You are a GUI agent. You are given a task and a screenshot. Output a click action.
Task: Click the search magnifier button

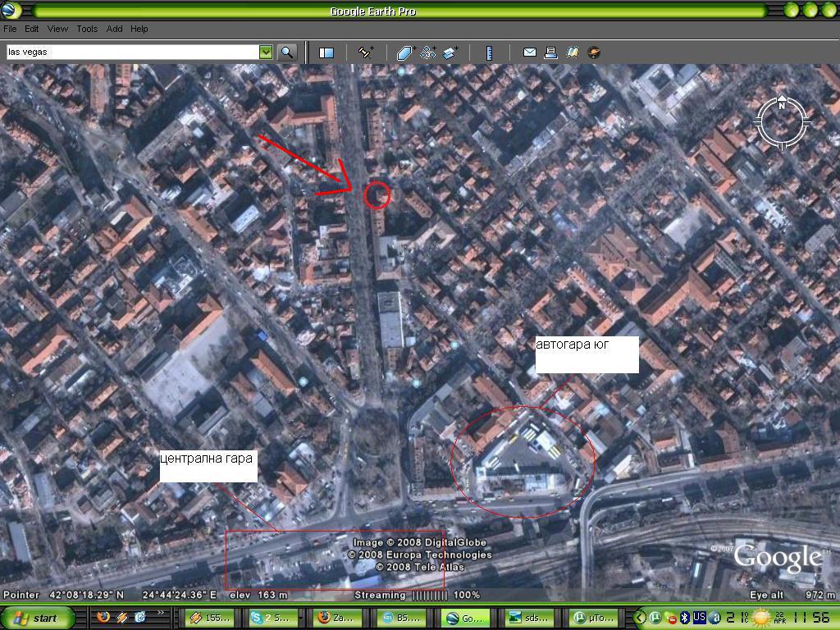click(x=287, y=52)
